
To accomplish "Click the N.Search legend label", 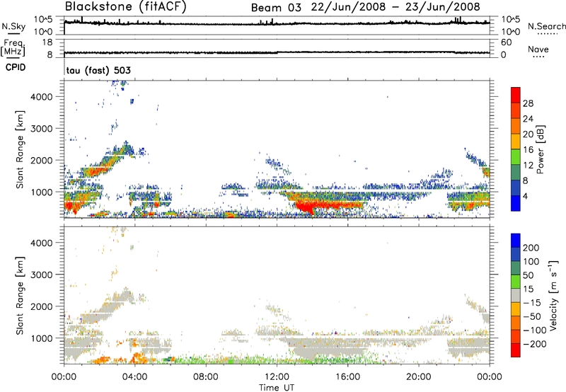I will tap(546, 26).
